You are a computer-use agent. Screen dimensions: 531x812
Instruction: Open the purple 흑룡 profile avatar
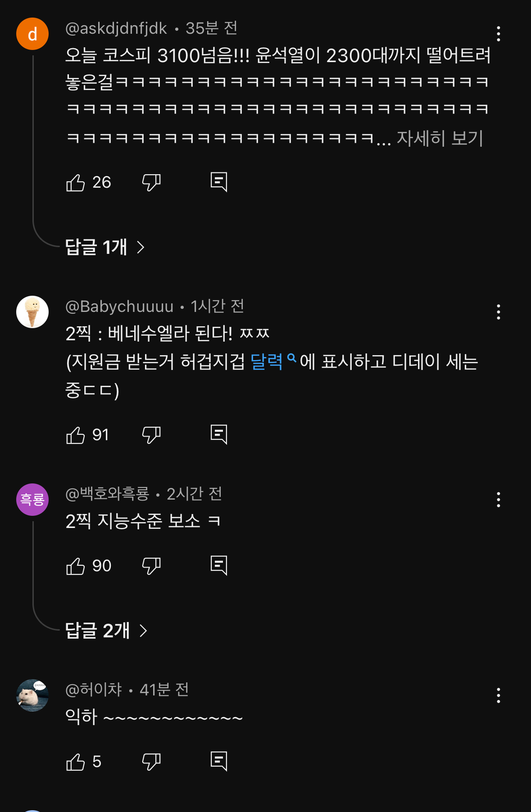click(32, 500)
